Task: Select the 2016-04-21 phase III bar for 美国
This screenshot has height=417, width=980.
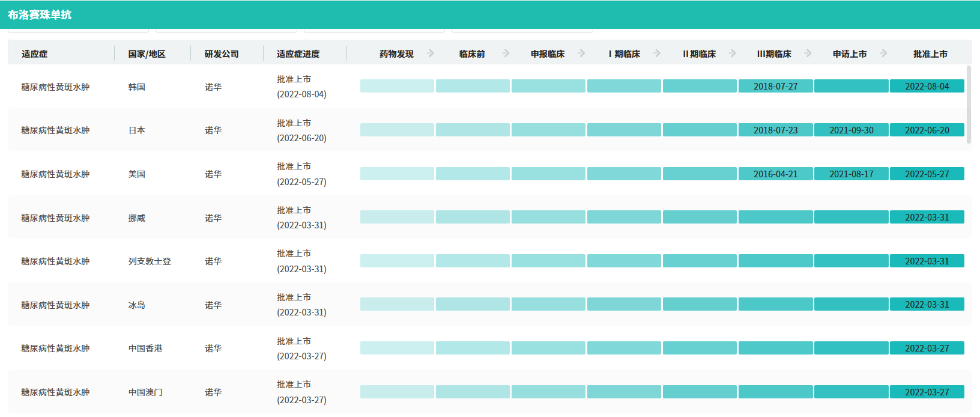Action: point(776,174)
